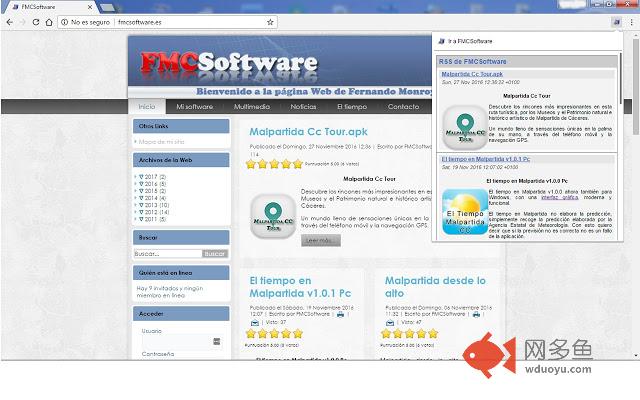Reload the page with the refresh icon
Screen dimensions: 640x400
click(x=36, y=22)
